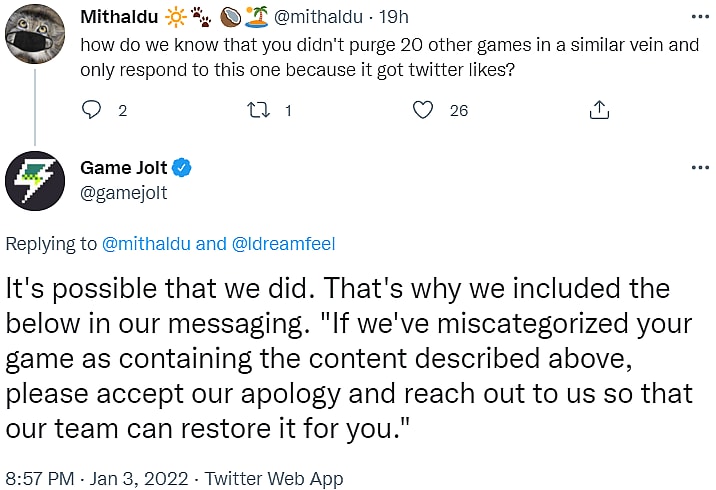Share Mithaldu's tweet

[x=599, y=110]
